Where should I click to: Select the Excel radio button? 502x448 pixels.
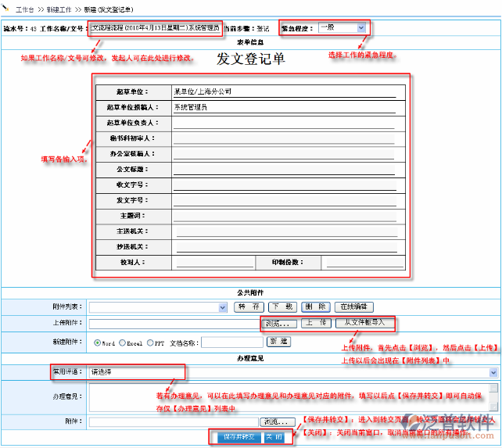tap(122, 342)
